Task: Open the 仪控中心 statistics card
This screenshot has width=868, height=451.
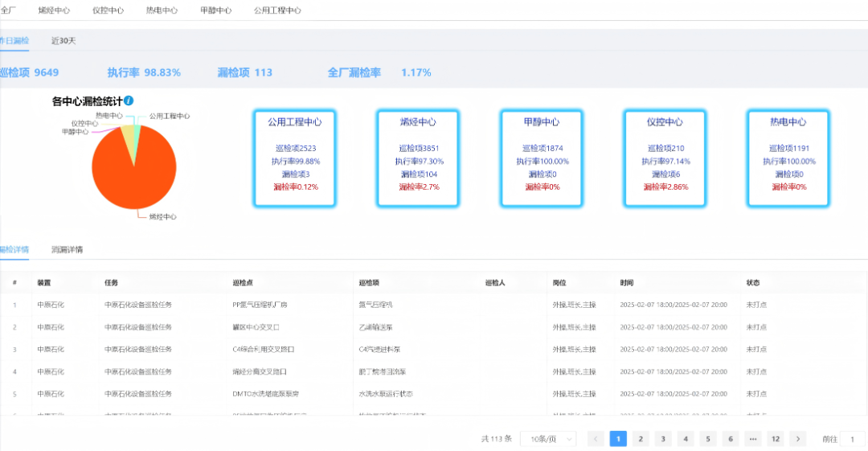Action: click(665, 158)
